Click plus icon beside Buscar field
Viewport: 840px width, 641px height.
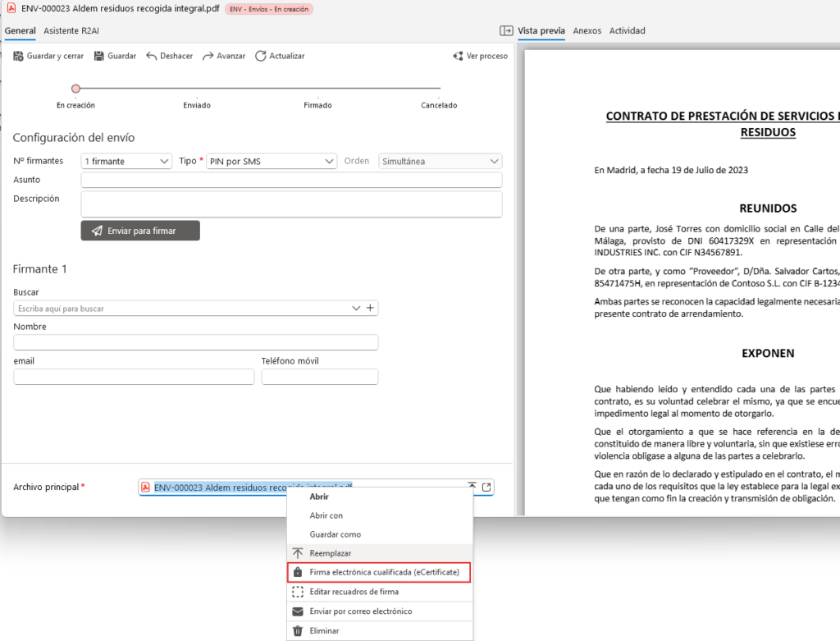(x=371, y=308)
